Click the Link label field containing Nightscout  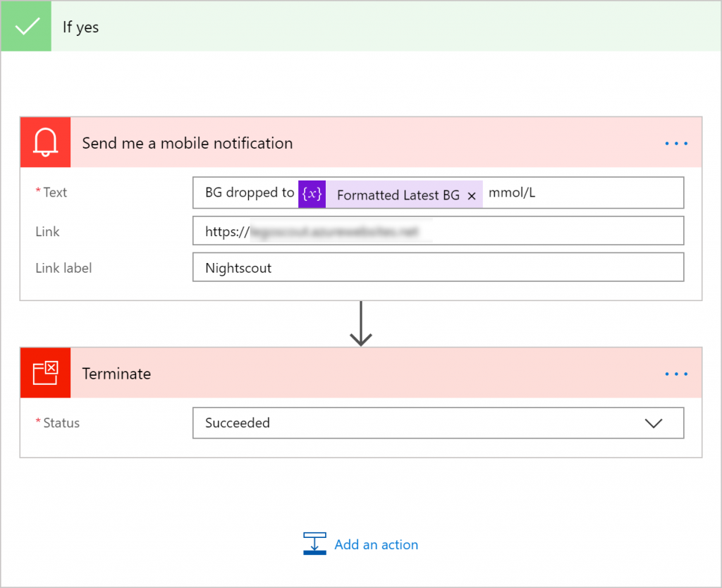click(x=437, y=268)
